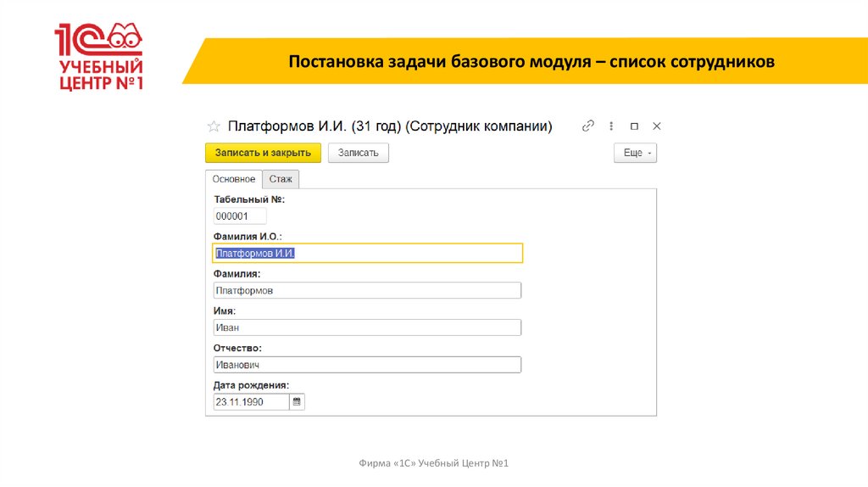Switch to the Стаж tab
This screenshot has height=487, width=868.
(x=281, y=179)
